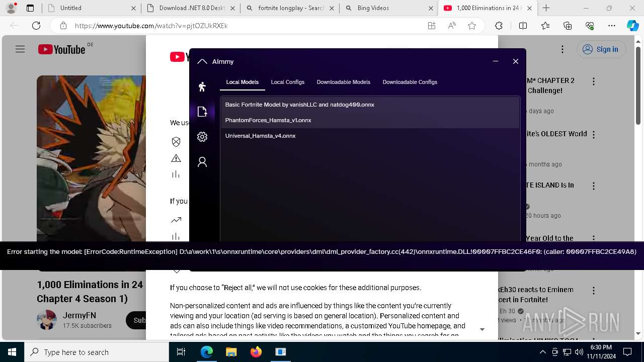Open the JermyFN channel avatar
This screenshot has width=644, height=362.
(x=47, y=320)
